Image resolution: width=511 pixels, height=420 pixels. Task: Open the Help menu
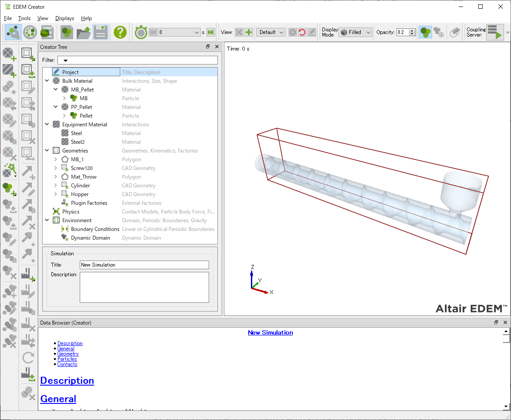point(86,18)
